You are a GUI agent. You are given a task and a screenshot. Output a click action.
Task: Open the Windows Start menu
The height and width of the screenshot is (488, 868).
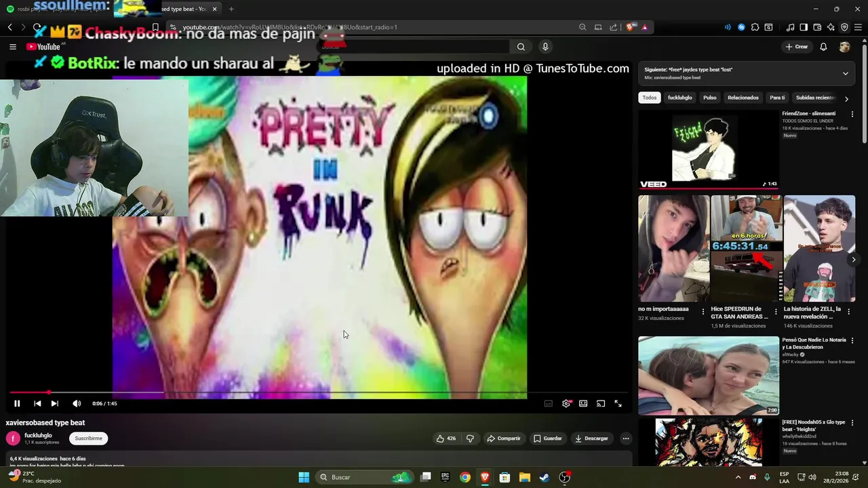pos(304,477)
